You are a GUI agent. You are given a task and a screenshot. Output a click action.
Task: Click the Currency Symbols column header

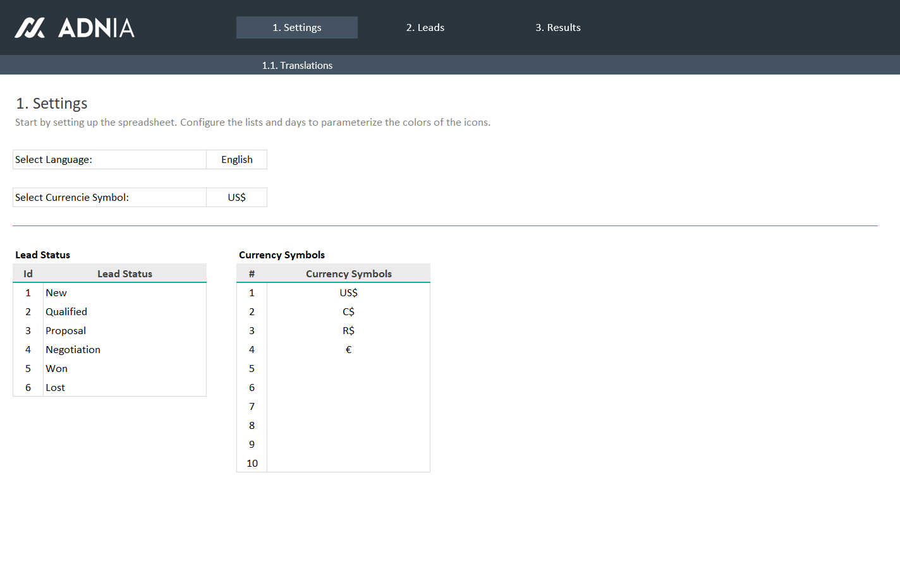[x=348, y=274]
